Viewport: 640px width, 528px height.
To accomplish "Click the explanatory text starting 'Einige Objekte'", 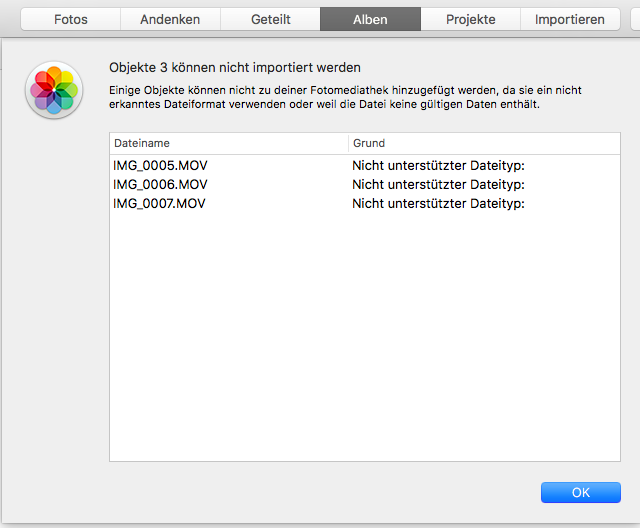I will [345, 97].
